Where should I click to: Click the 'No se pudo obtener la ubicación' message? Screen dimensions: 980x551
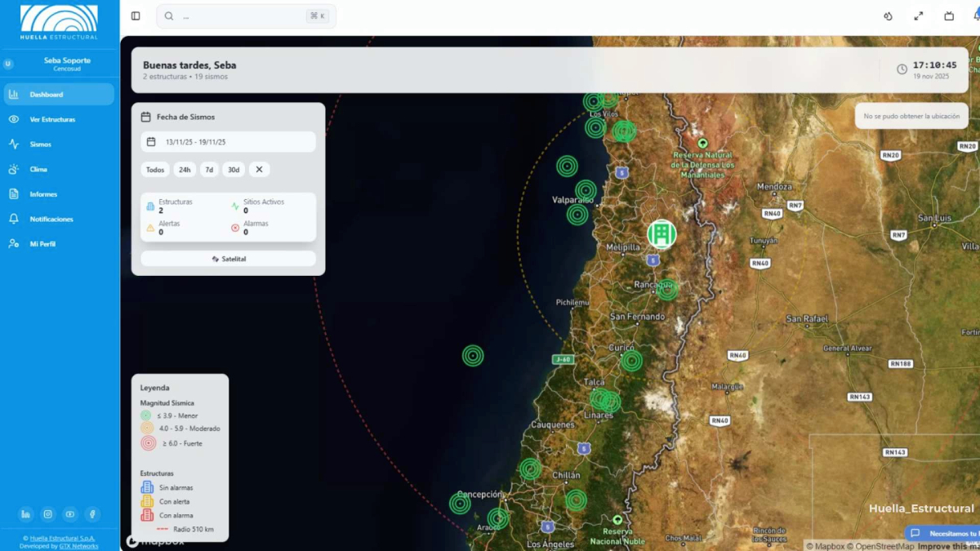pyautogui.click(x=911, y=116)
